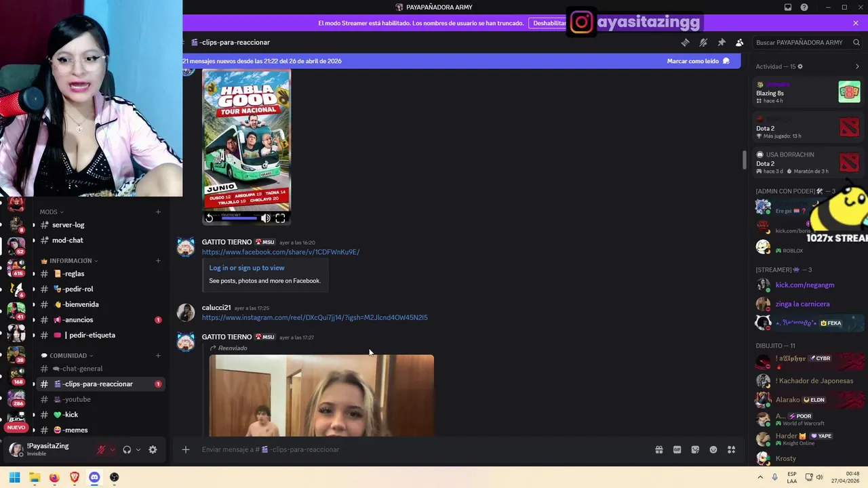
Task: Open Brave browser from taskbar
Action: click(75, 477)
